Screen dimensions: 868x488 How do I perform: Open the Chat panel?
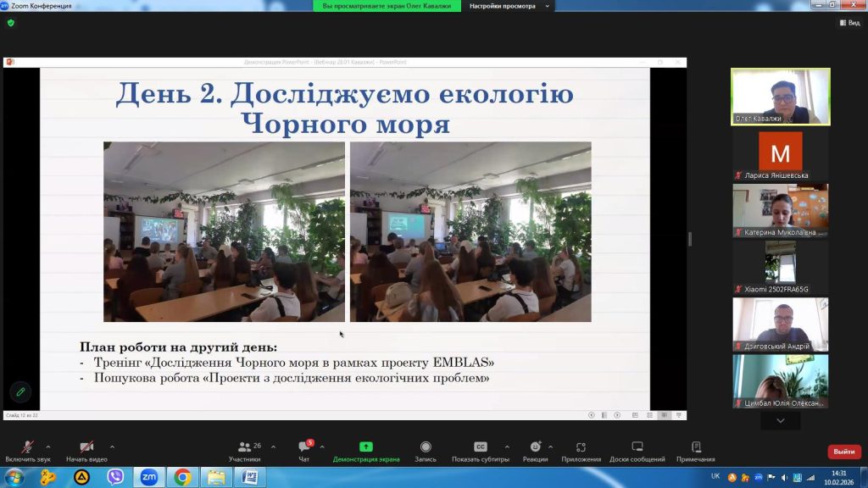click(305, 451)
